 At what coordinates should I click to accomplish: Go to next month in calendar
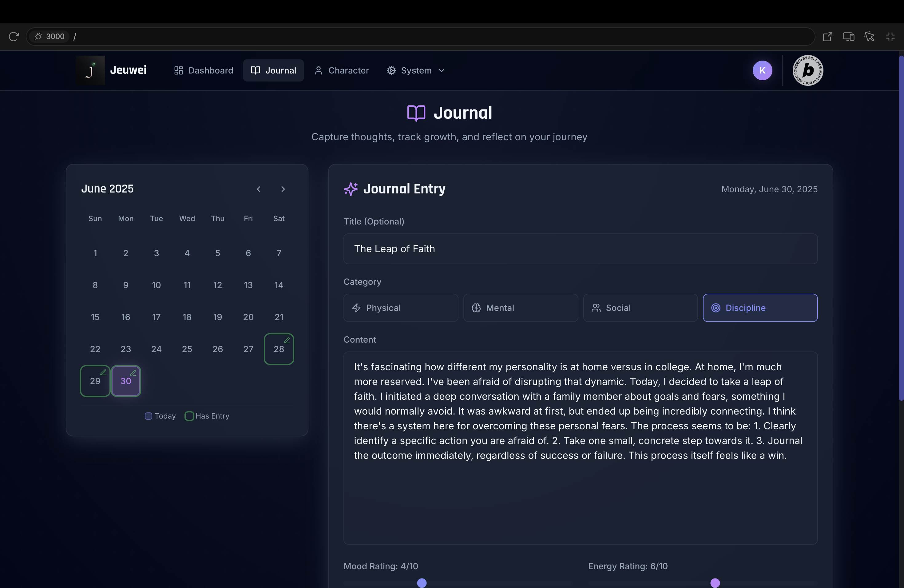point(283,189)
